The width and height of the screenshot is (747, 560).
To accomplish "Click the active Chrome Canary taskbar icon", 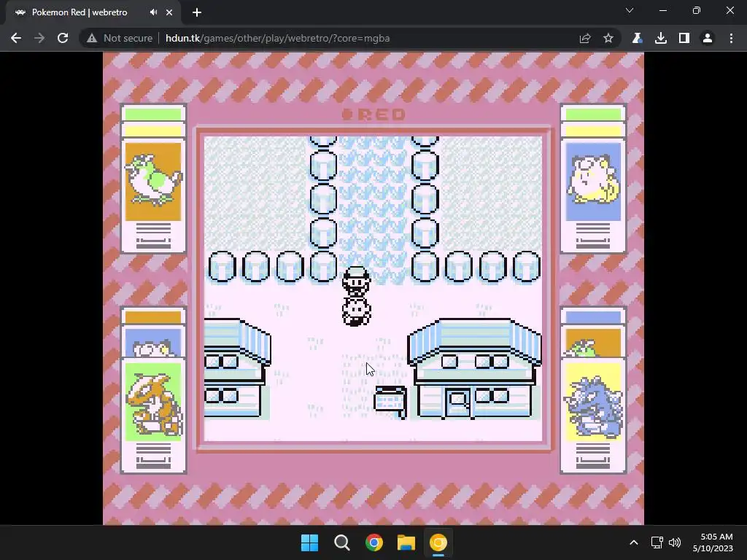I will tap(438, 542).
